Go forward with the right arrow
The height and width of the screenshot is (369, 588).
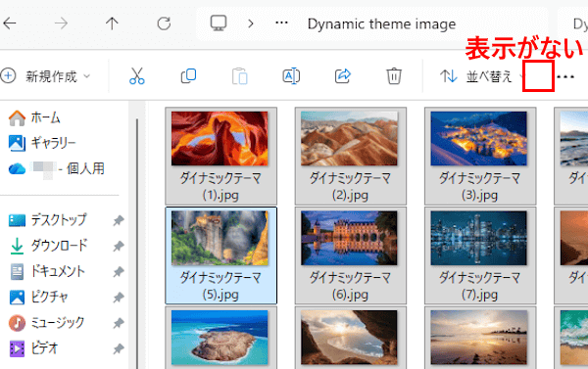(x=61, y=23)
